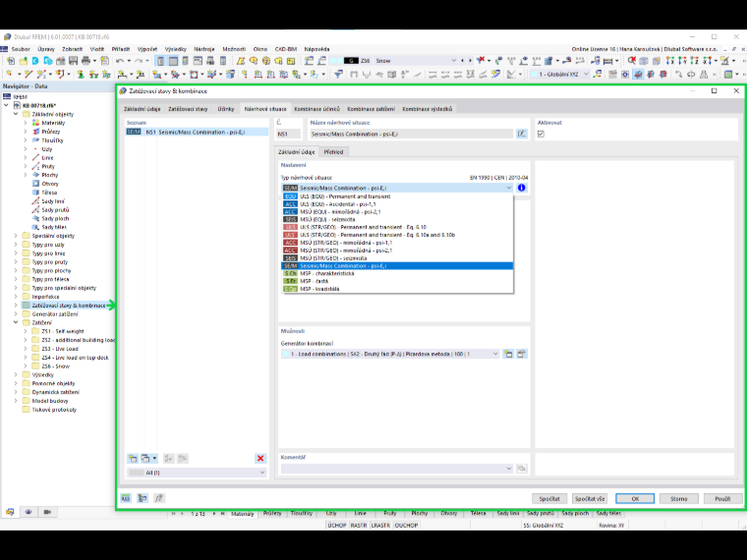Switch to the Kombinace zatížení tab

click(x=371, y=109)
